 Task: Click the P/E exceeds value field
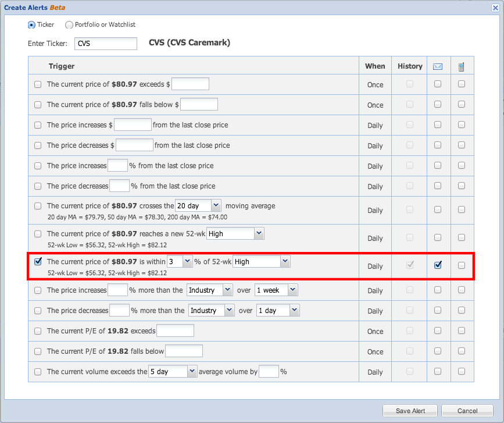click(175, 330)
